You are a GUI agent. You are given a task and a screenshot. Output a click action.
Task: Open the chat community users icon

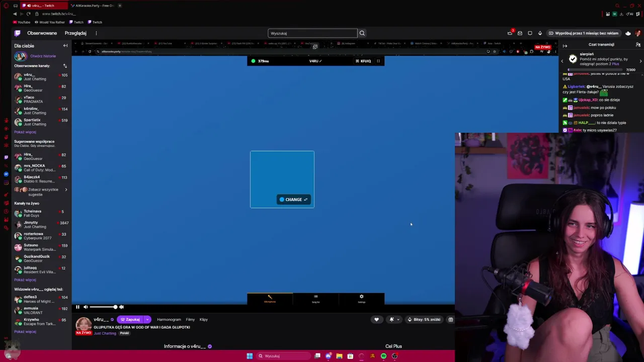(638, 45)
